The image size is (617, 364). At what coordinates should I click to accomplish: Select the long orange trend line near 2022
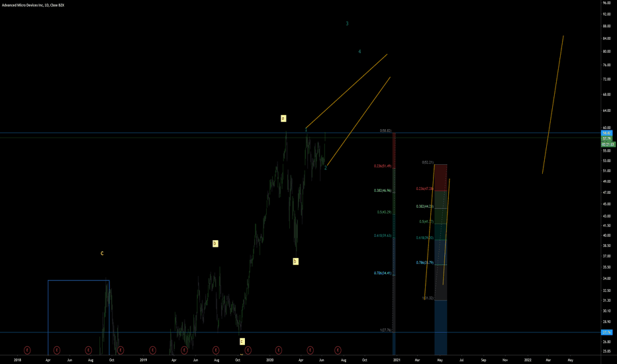(553, 105)
